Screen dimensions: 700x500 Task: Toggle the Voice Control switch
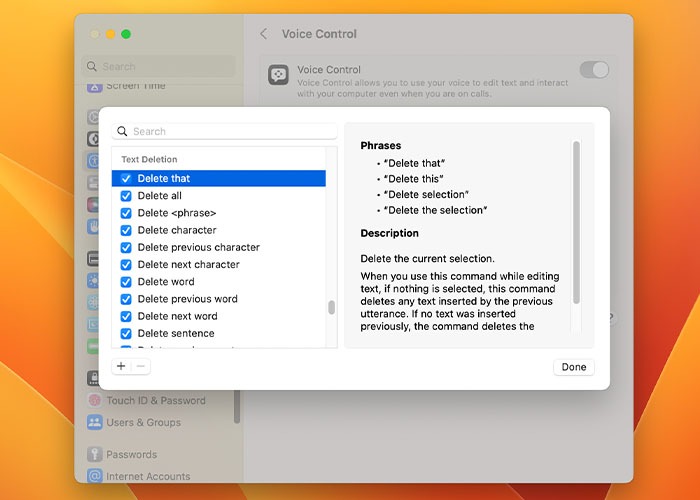[594, 70]
